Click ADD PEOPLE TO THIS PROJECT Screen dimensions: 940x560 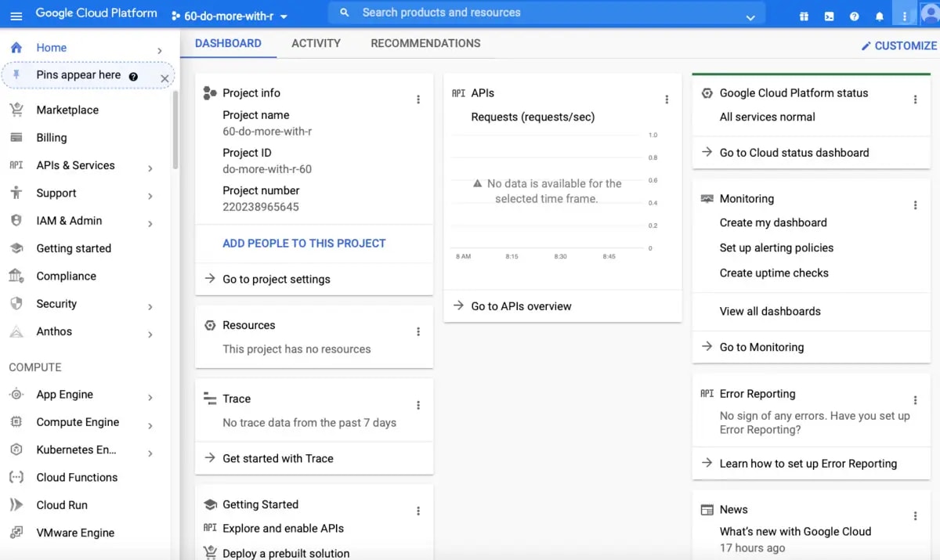[304, 244]
